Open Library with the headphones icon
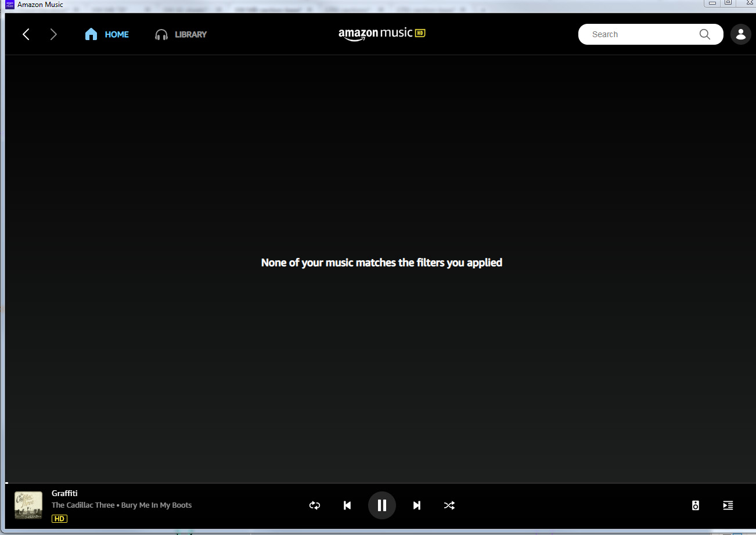The width and height of the screenshot is (756, 535). [160, 34]
